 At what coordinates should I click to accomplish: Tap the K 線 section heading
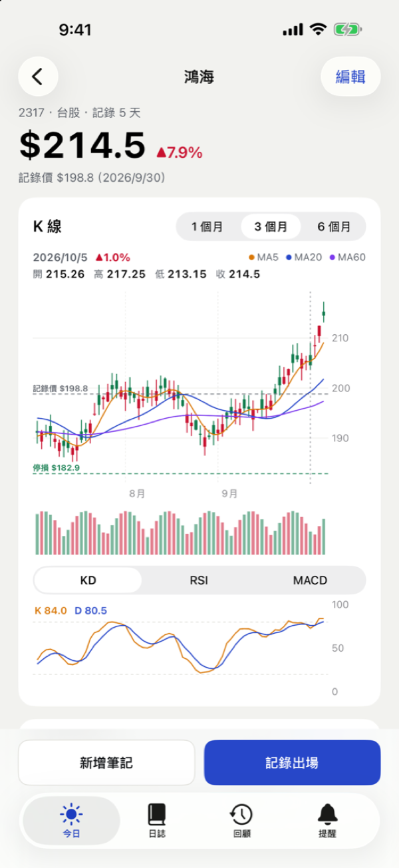[47, 227]
